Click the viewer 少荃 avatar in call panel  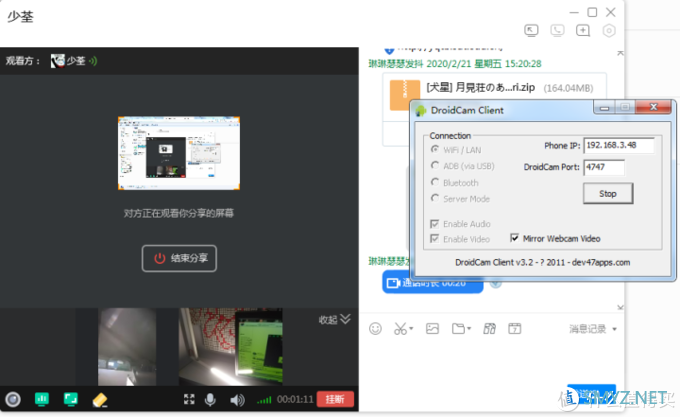[x=57, y=61]
